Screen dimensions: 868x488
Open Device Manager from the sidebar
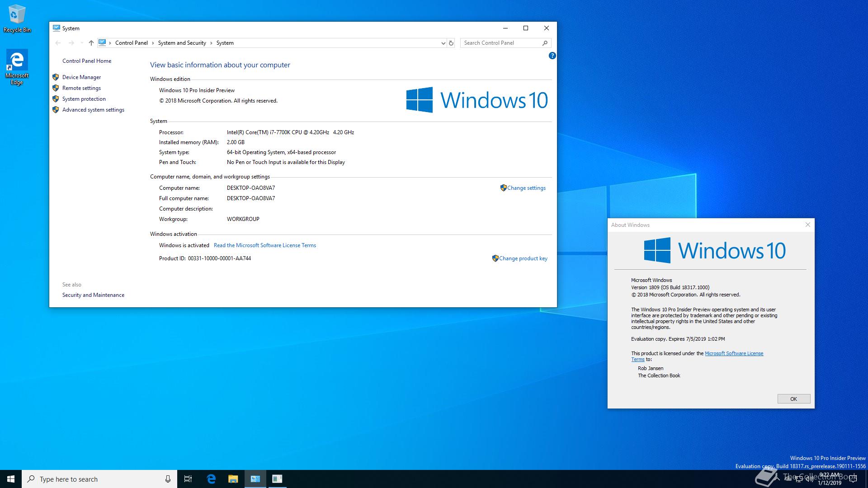81,77
